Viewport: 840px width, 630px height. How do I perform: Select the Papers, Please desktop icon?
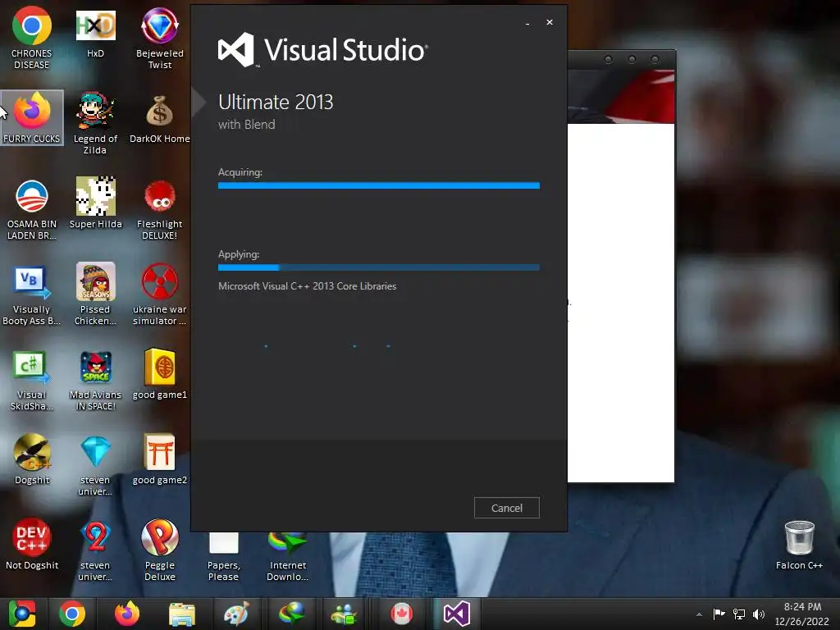tap(223, 557)
